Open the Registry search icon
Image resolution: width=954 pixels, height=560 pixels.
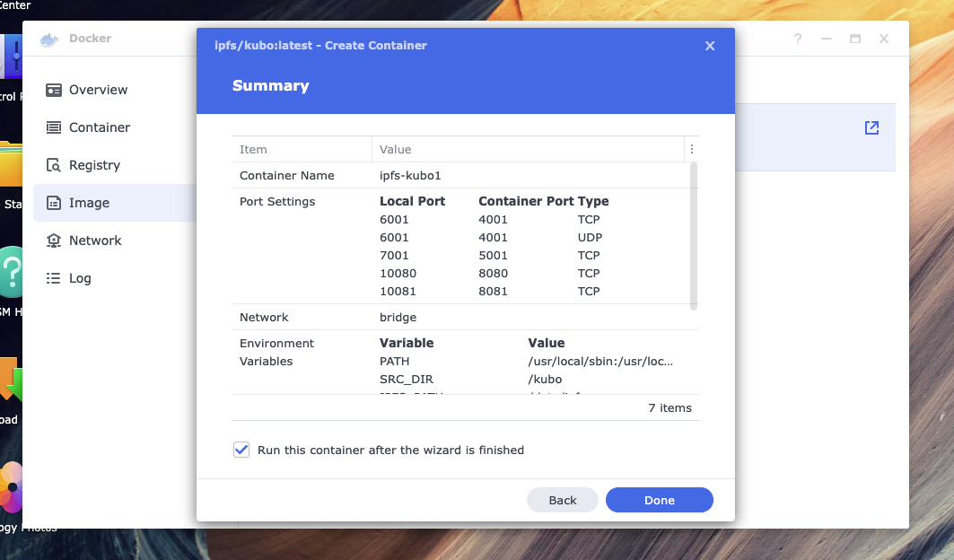(x=54, y=165)
